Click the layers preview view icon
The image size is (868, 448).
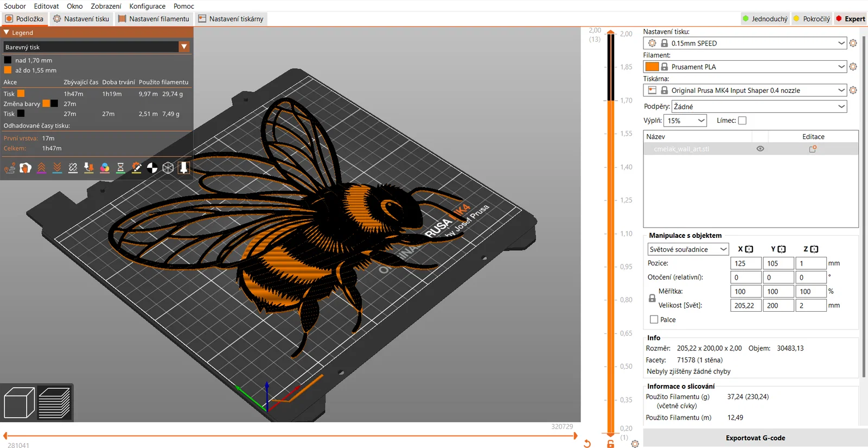(x=54, y=403)
